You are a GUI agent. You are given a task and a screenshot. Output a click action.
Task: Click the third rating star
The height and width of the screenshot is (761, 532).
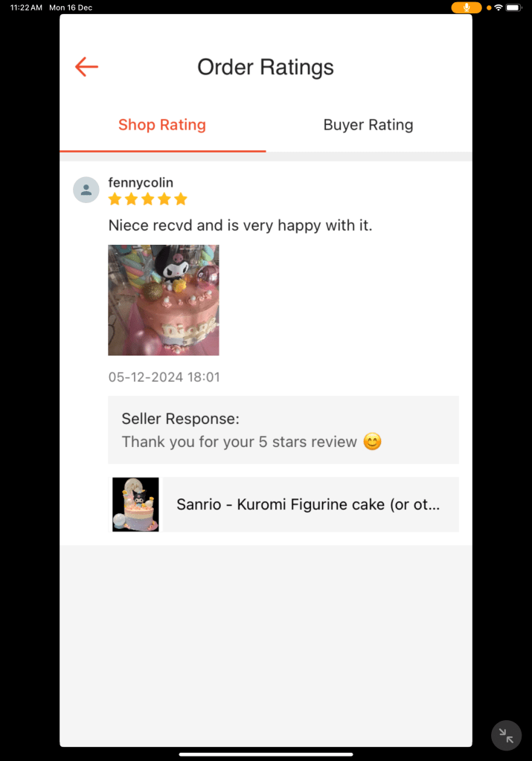click(148, 199)
